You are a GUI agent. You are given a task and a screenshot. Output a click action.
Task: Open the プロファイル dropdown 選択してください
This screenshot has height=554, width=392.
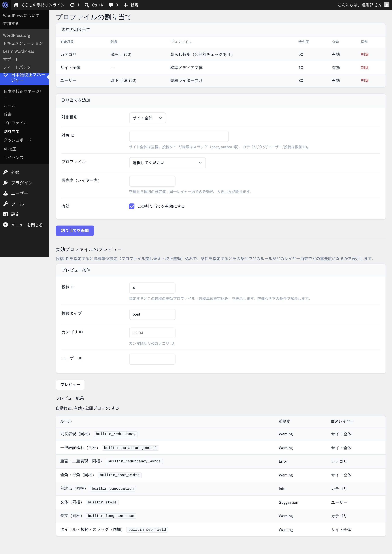tap(168, 163)
